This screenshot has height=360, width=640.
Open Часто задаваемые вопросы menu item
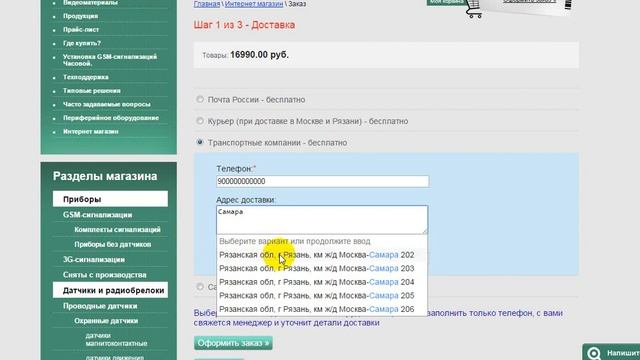[x=107, y=104]
